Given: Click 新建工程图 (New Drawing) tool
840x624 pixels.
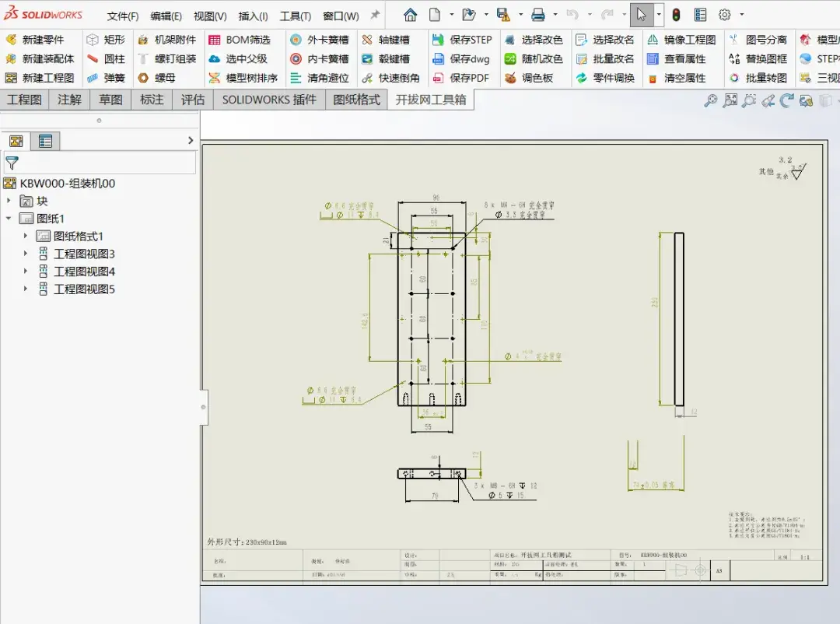Looking at the screenshot, I should coord(40,79).
